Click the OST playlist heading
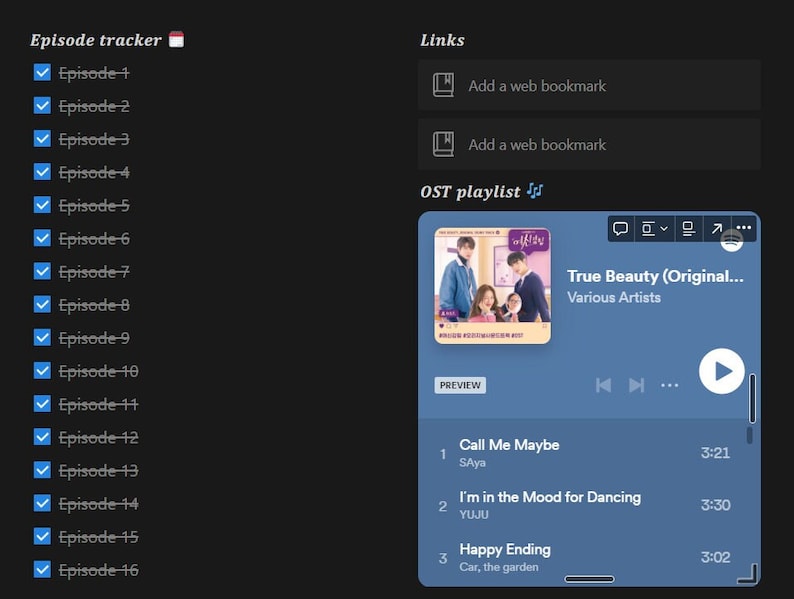The width and height of the screenshot is (794, 599). coord(470,192)
